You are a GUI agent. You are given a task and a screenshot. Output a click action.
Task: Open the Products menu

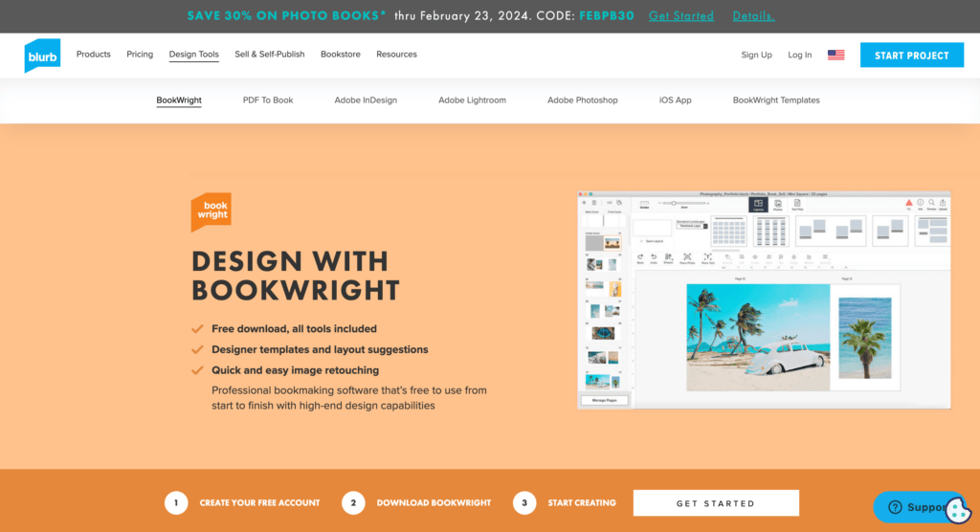[93, 55]
